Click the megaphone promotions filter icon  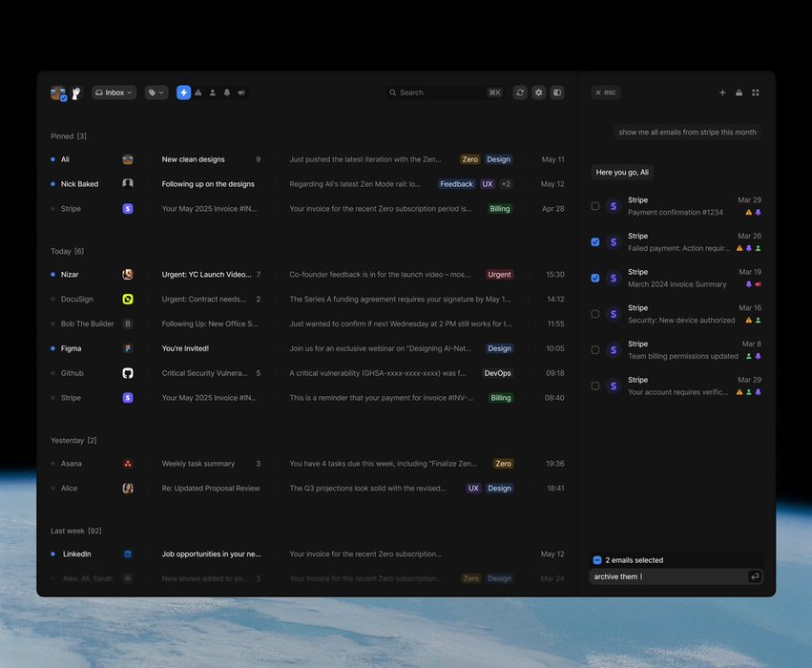click(241, 93)
